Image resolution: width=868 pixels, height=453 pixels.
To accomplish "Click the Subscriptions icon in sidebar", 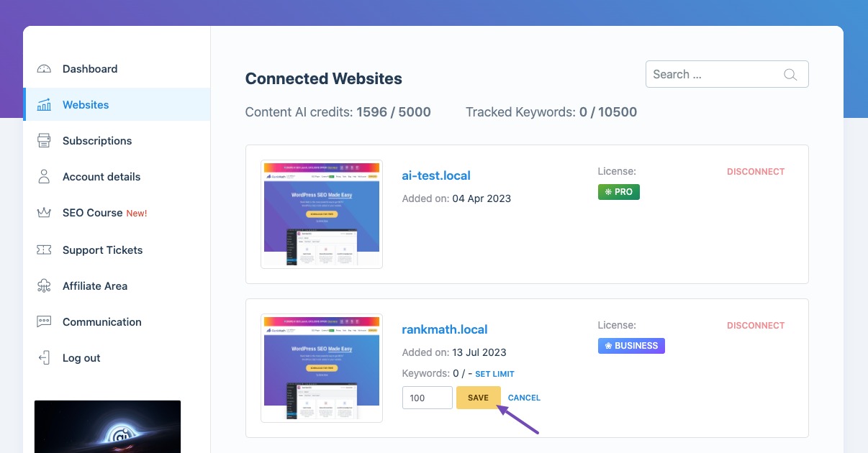I will click(44, 141).
